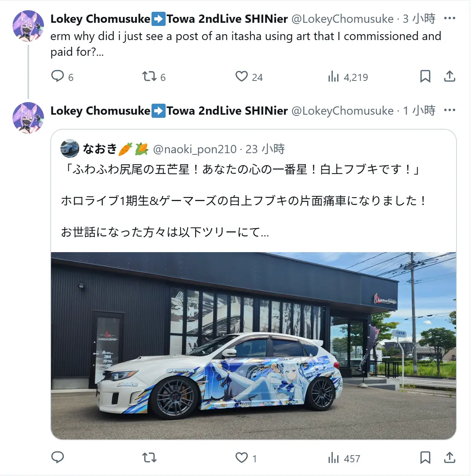Share the first tweet
This screenshot has height=476, width=471.
449,76
